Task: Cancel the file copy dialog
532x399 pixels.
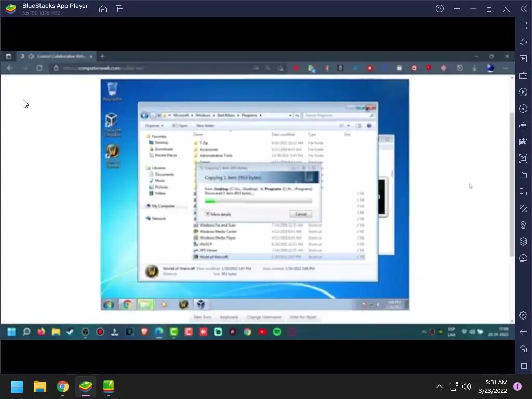Action: point(301,214)
